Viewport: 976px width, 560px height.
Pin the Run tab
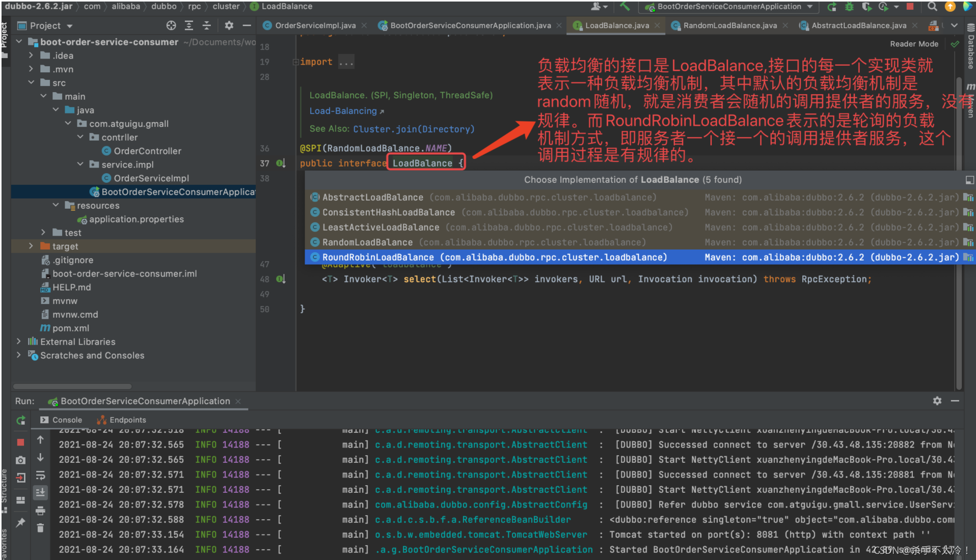click(20, 522)
